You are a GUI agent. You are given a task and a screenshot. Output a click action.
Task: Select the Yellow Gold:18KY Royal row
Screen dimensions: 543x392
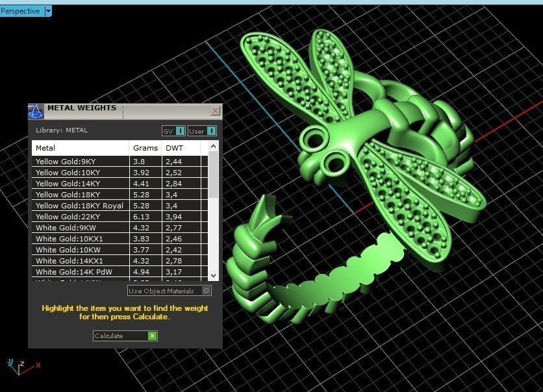(120, 206)
